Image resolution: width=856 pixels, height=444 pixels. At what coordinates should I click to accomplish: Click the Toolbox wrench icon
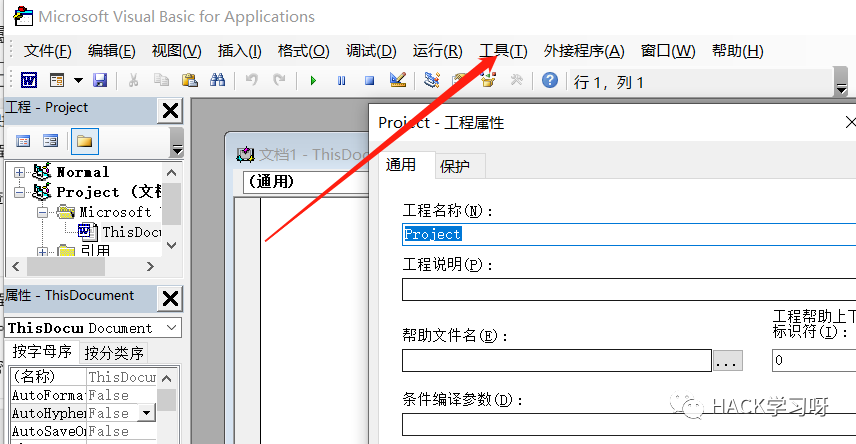tap(516, 81)
